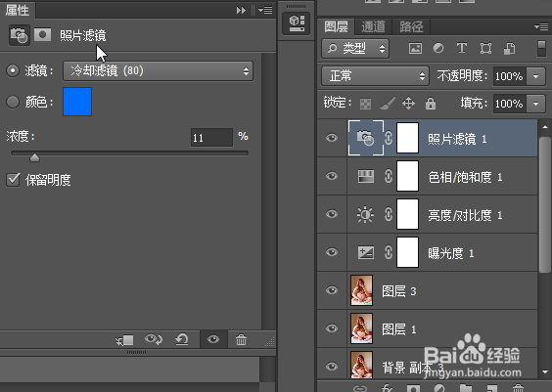Click the blue filter color swatch
Viewport: 552px width, 392px height.
click(x=77, y=102)
